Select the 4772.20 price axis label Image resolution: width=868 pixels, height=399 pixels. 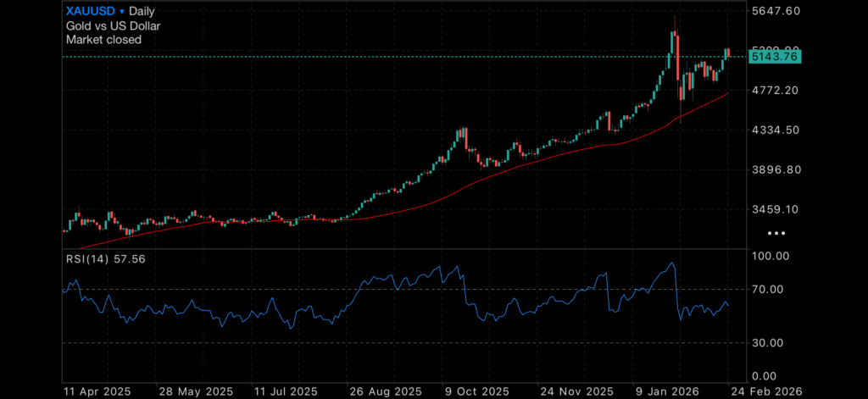pos(776,90)
